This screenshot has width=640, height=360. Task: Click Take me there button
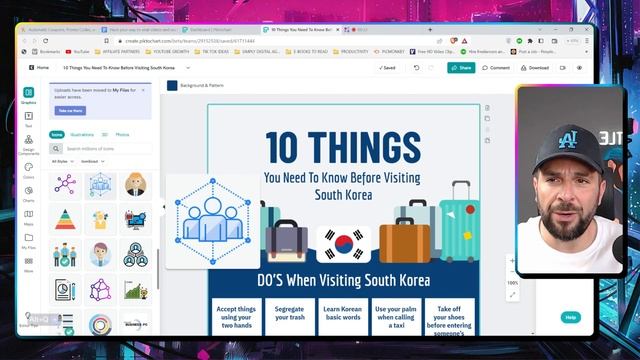[x=70, y=111]
